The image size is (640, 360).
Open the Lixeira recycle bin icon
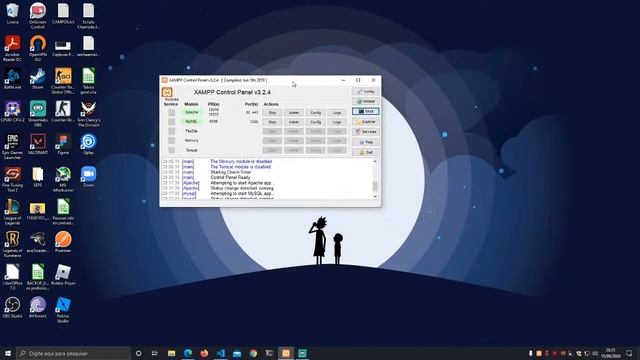click(x=12, y=14)
